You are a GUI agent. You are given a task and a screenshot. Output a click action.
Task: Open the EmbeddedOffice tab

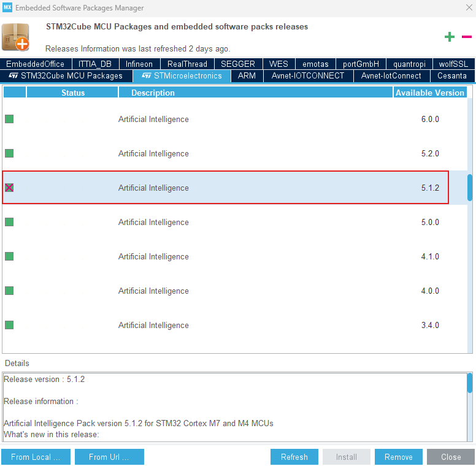click(x=36, y=64)
